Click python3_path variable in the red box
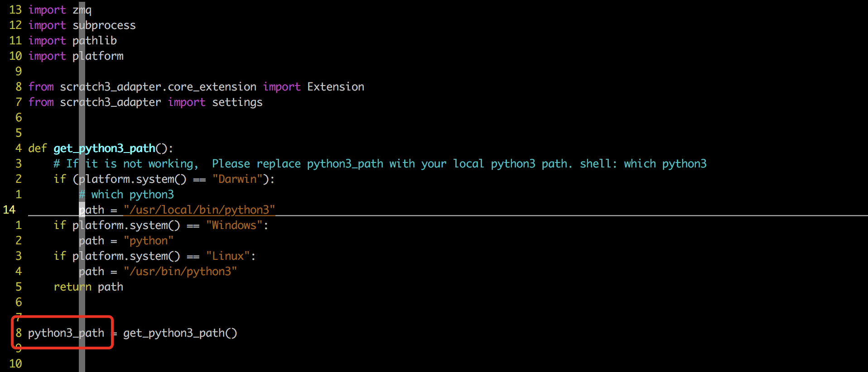The height and width of the screenshot is (372, 868). pos(66,333)
